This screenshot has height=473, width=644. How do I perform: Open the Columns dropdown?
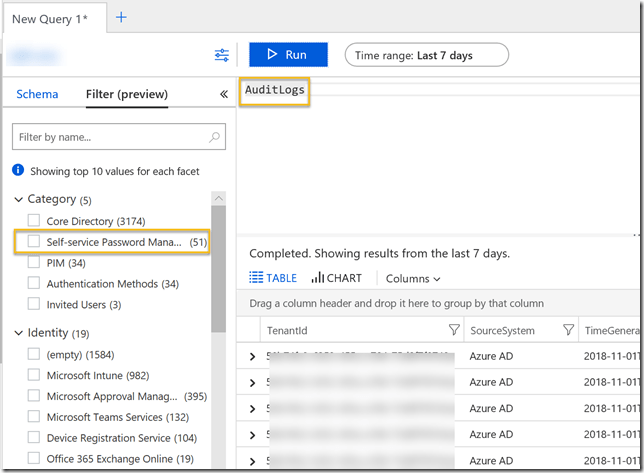pyautogui.click(x=413, y=279)
